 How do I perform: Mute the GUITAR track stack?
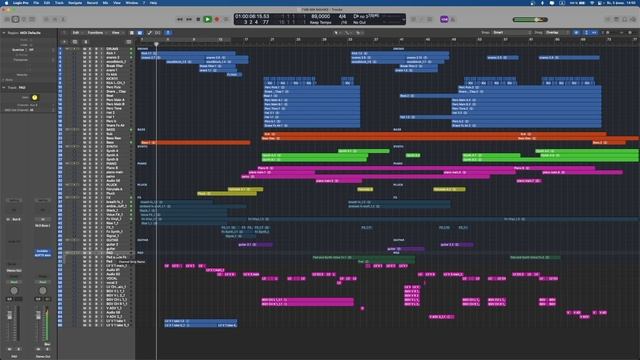pyautogui.click(x=85, y=240)
